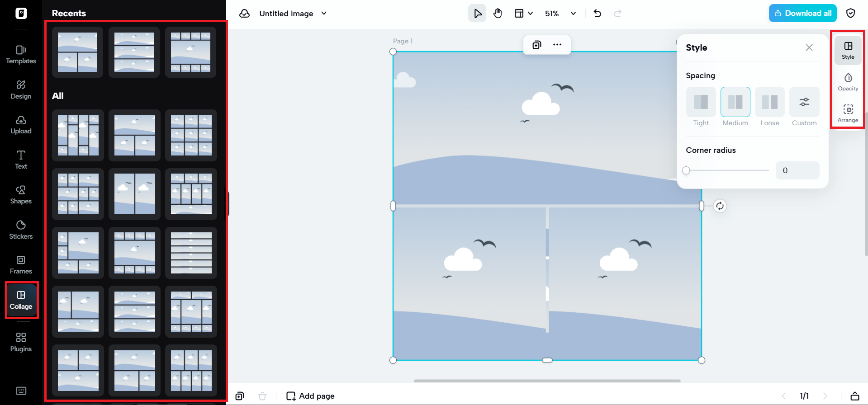Undo the last action

[x=598, y=14]
